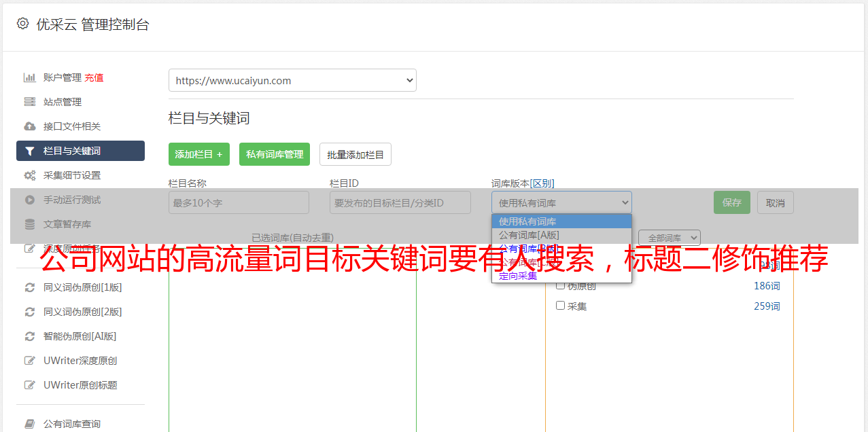Open the 全部词库 filter dropdown
Screen dimensions: 868x432
(x=670, y=238)
